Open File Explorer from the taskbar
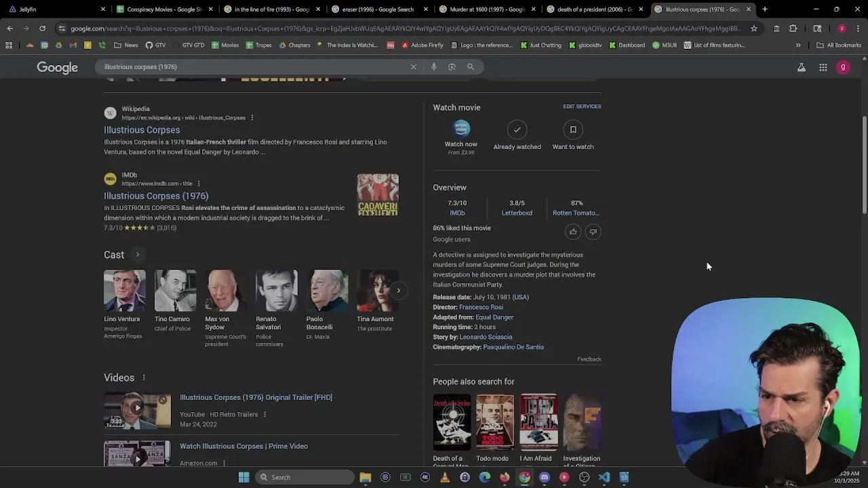The width and height of the screenshot is (868, 488). 366,477
